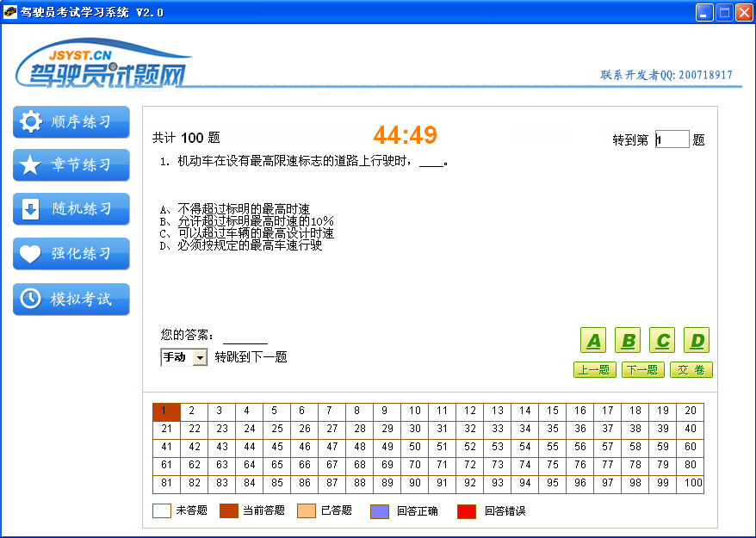Go to next question 下一题
This screenshot has width=756, height=538.
point(643,370)
